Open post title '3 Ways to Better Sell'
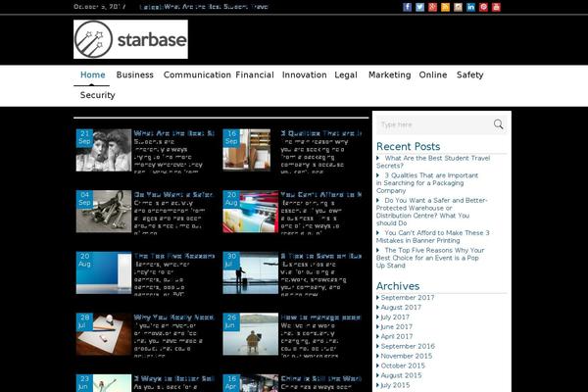 click(x=174, y=378)
